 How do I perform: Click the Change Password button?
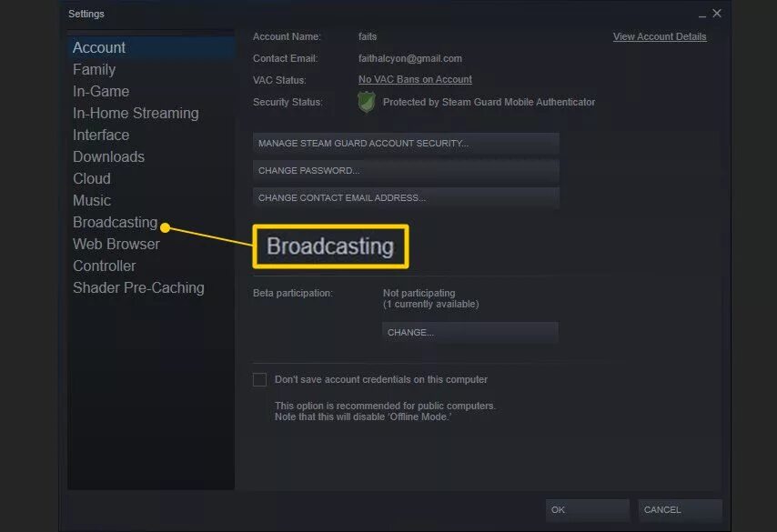coord(406,170)
